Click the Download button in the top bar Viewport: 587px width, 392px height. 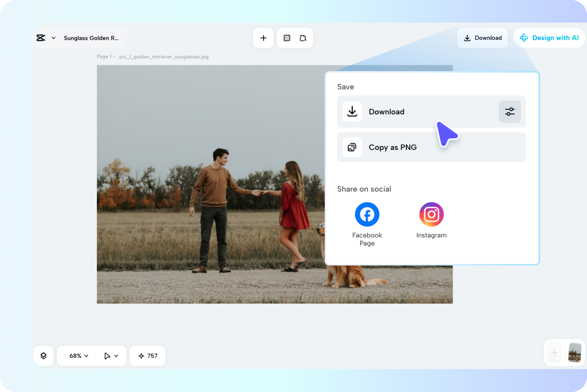[482, 38]
